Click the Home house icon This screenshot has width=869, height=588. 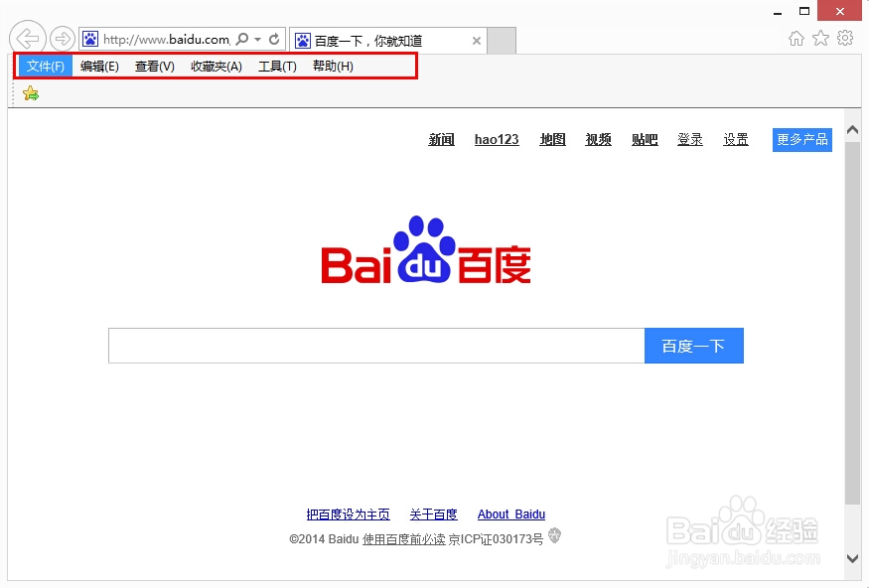pyautogui.click(x=797, y=38)
